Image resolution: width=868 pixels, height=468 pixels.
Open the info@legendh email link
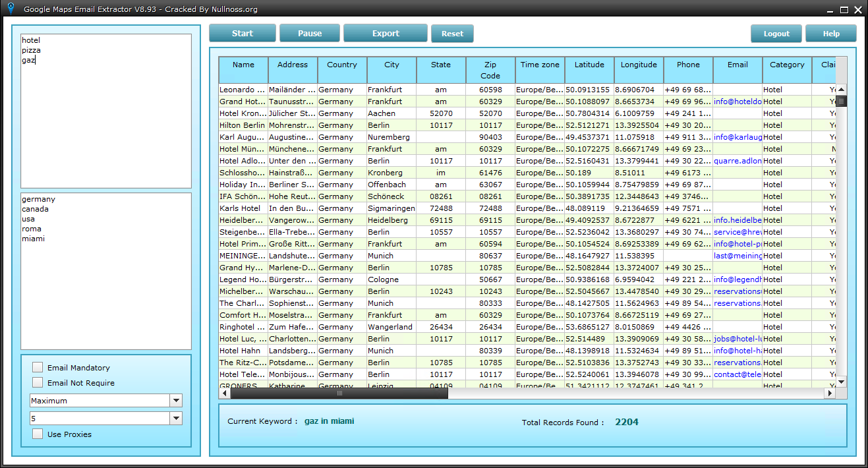pyautogui.click(x=738, y=279)
